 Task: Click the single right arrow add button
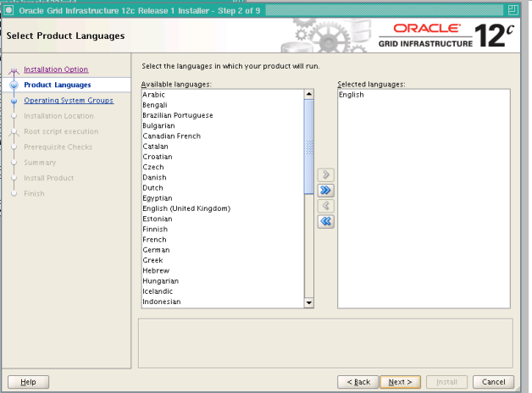[325, 174]
